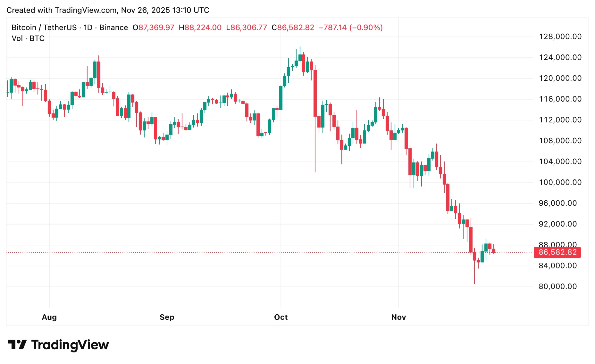The image size is (595, 364).
Task: Click the Oct label on time axis
Action: click(281, 317)
